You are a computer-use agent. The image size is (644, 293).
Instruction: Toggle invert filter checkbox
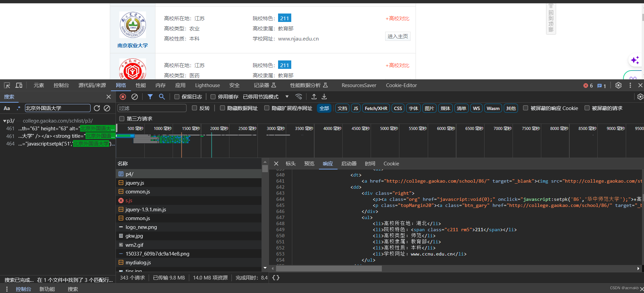point(194,108)
